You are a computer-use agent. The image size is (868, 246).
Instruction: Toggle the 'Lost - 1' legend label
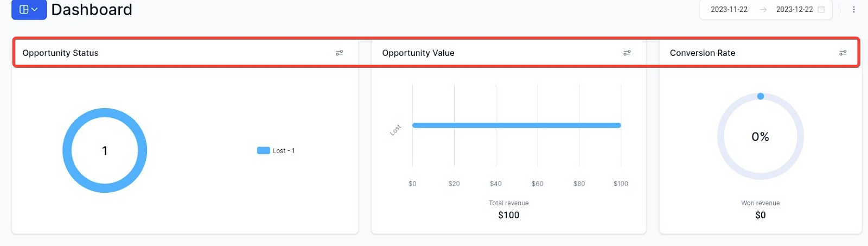tap(284, 150)
